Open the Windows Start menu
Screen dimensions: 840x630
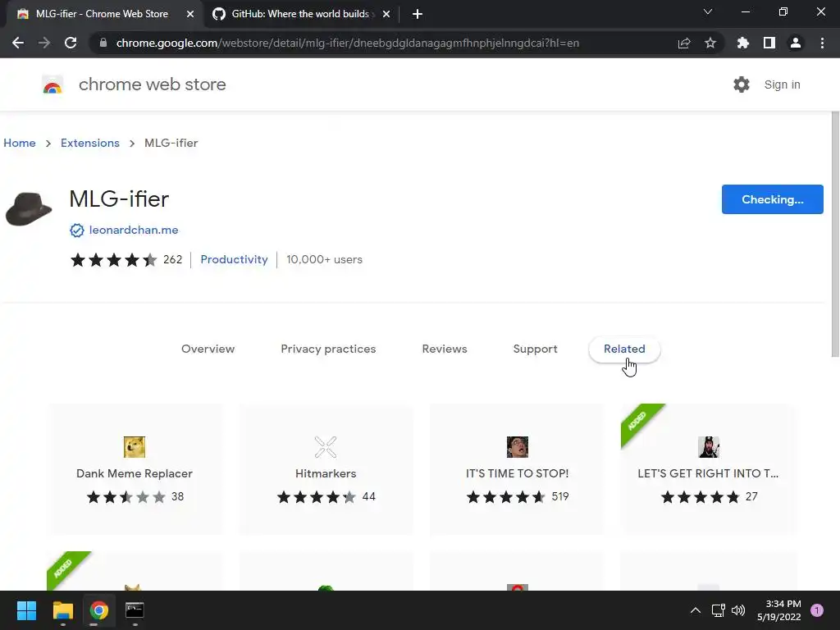click(x=26, y=610)
